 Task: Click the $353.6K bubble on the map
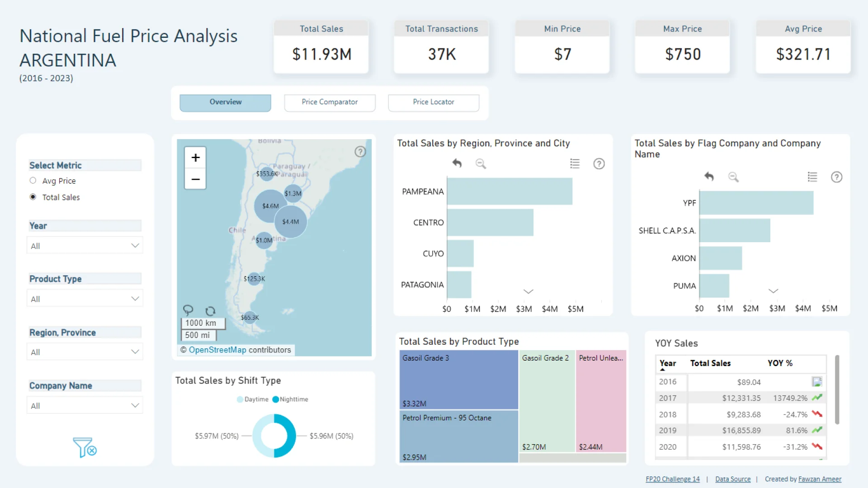[x=267, y=174]
